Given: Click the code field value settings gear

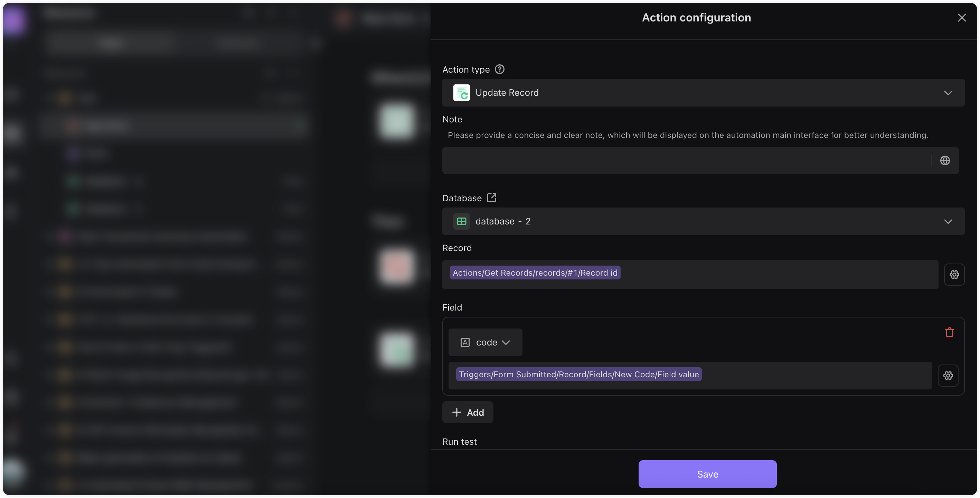Looking at the screenshot, I should [948, 376].
